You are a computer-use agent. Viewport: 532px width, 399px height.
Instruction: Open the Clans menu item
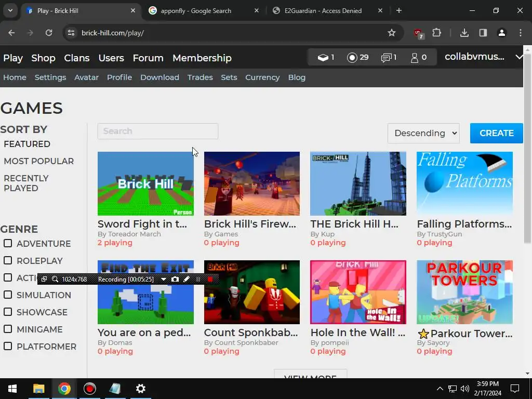77,58
